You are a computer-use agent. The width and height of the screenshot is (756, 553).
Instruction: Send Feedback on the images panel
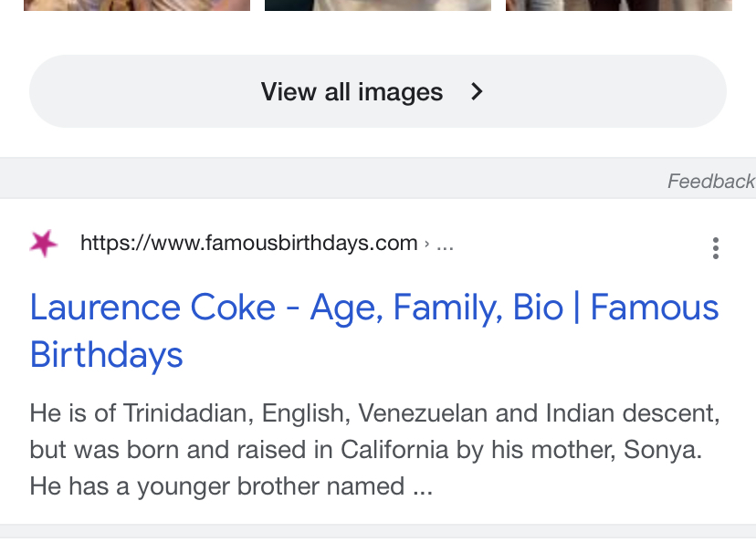tap(711, 182)
